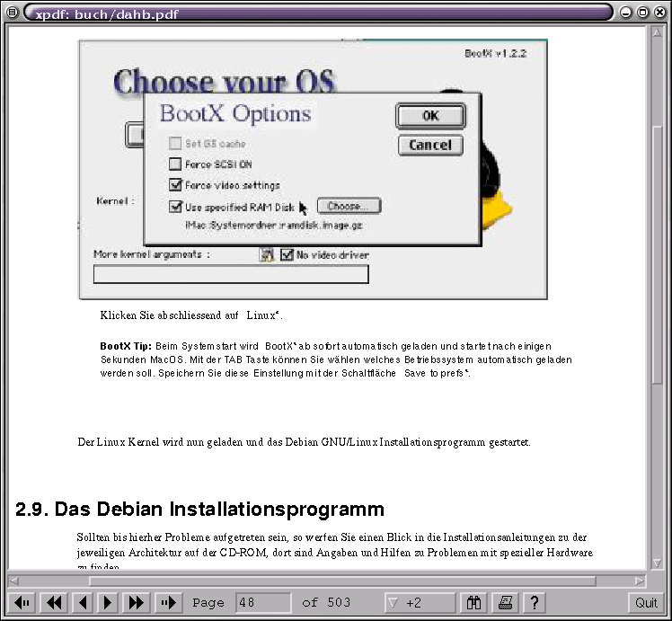Close the xpdf window
The width and height of the screenshot is (672, 621).
tap(660, 13)
